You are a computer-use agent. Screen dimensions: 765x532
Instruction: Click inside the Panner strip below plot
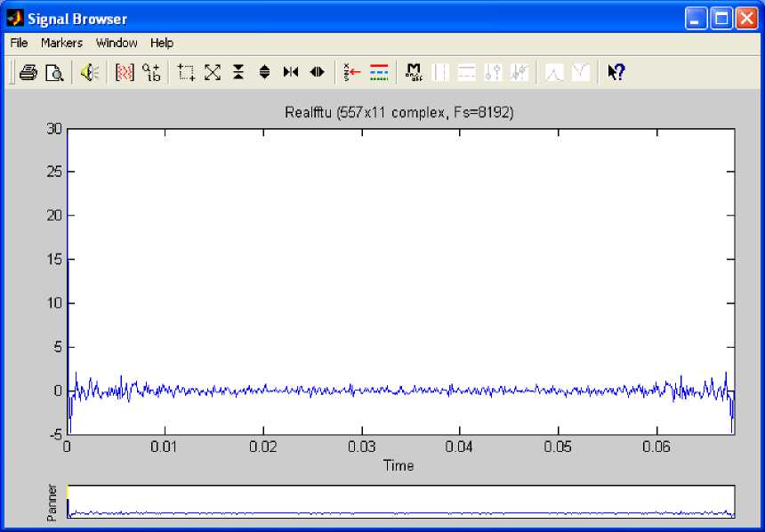(400, 502)
